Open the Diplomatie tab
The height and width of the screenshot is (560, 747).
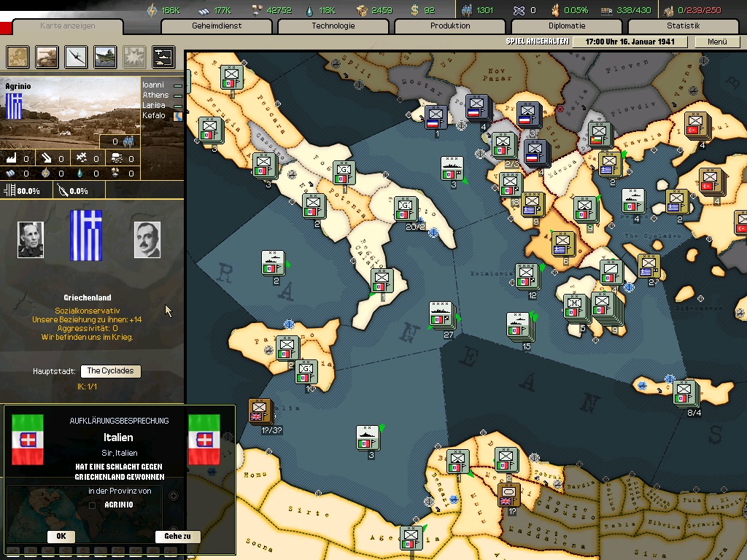pyautogui.click(x=567, y=26)
